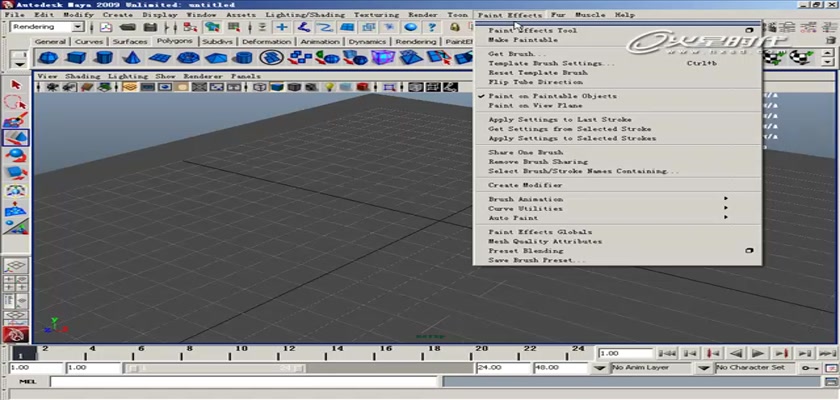Click the question mark help icon

[432, 27]
